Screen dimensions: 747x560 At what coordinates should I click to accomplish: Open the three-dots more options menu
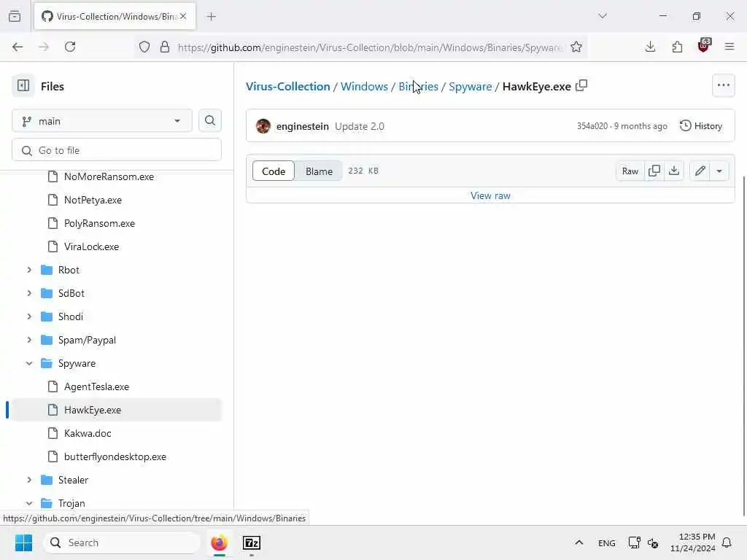[x=723, y=86]
